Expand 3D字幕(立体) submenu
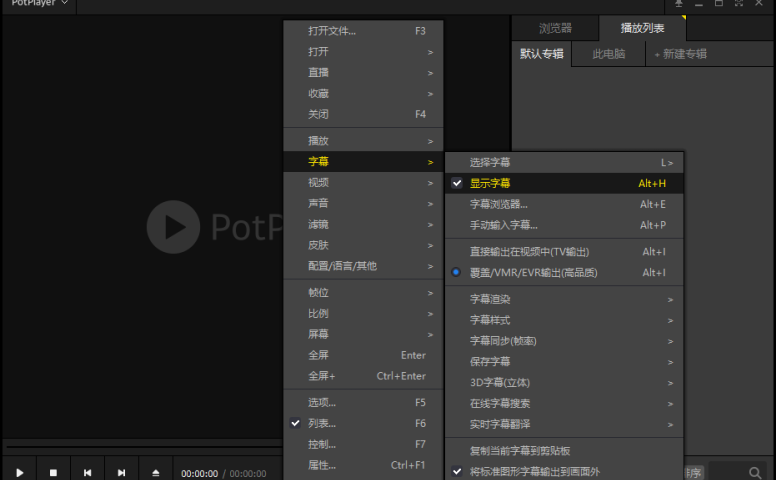Screen dimensions: 776x480 (x=564, y=383)
